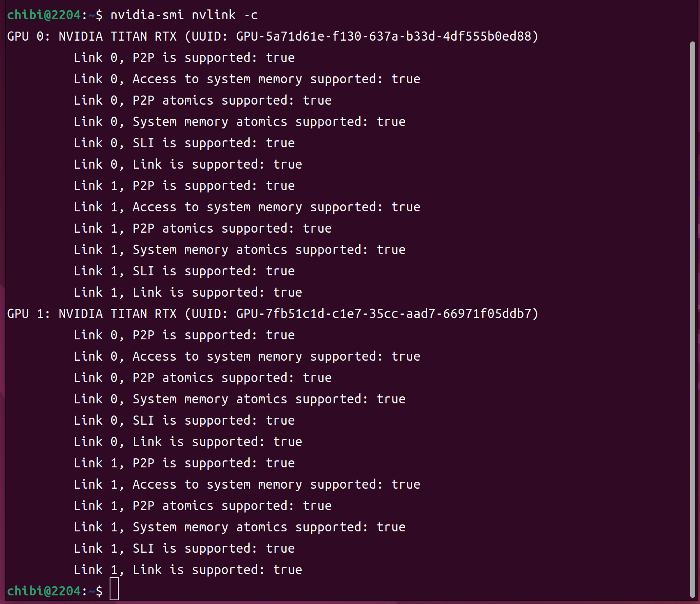Click the typed command 'nvidia-smi nvlink -c'
The image size is (700, 604).
tap(184, 15)
